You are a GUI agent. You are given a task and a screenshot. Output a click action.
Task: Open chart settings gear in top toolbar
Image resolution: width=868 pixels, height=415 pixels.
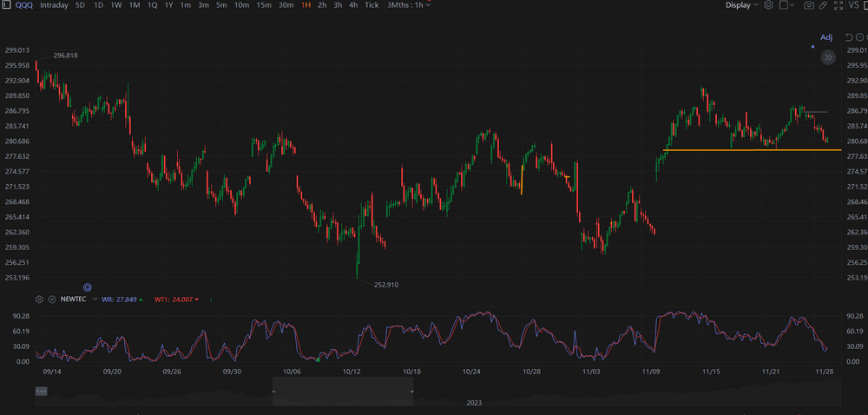(x=767, y=5)
